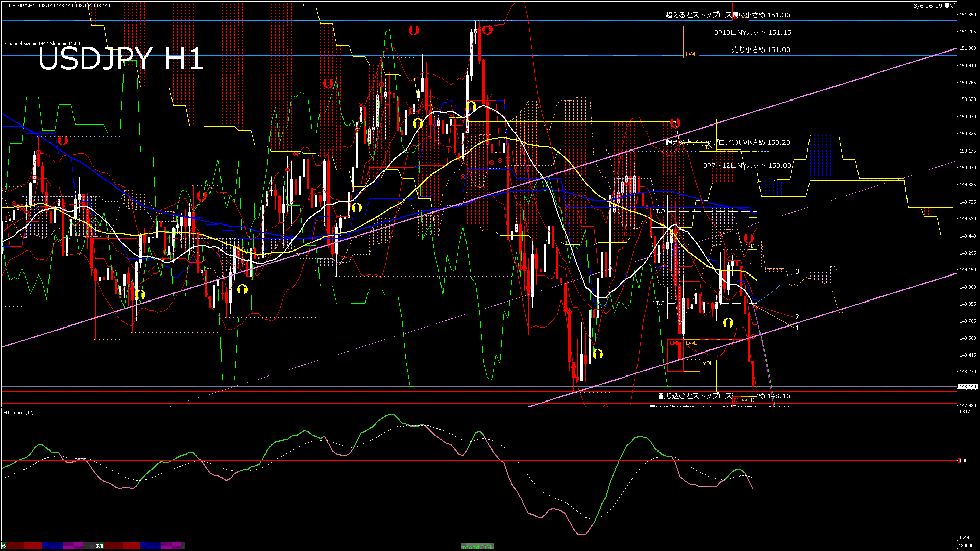980x551 pixels.
Task: Select the OP10日NYカット 151.15 label
Action: click(x=751, y=32)
